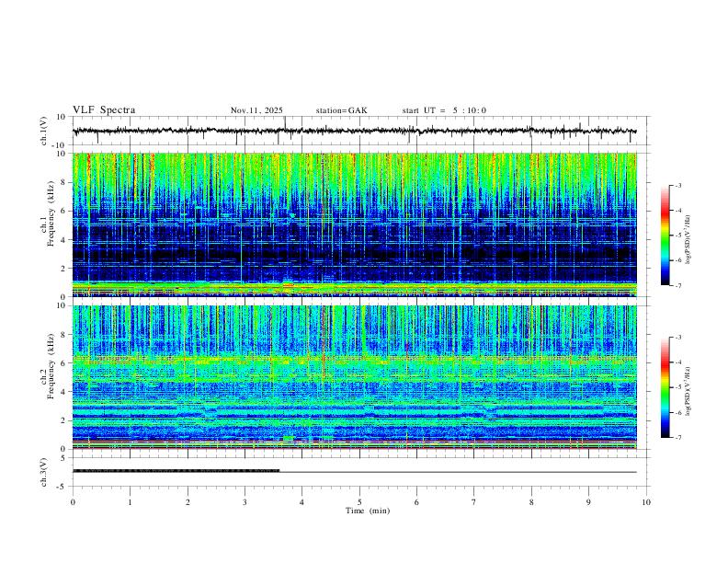
Task: Click the "6" tick label on Time axis
Action: click(x=416, y=502)
